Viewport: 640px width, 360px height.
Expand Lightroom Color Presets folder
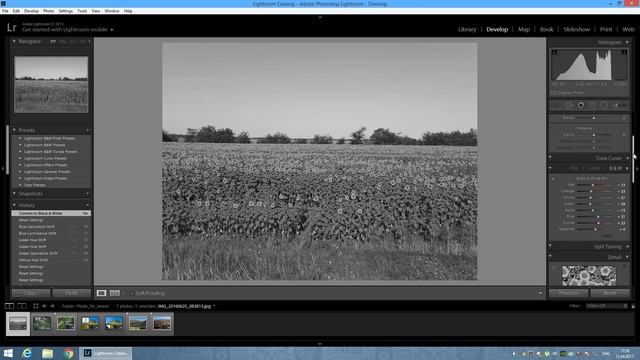pos(20,158)
